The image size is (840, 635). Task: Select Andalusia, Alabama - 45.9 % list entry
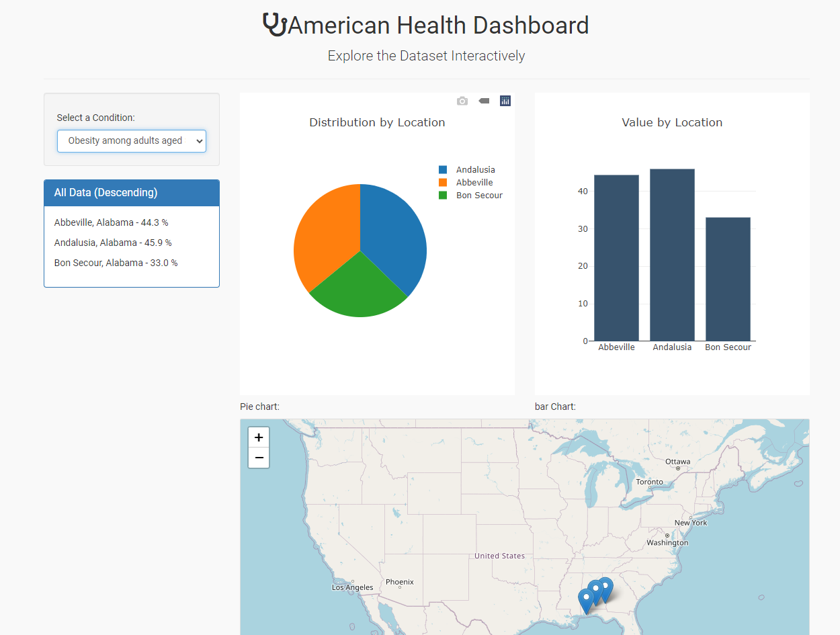[x=113, y=243]
